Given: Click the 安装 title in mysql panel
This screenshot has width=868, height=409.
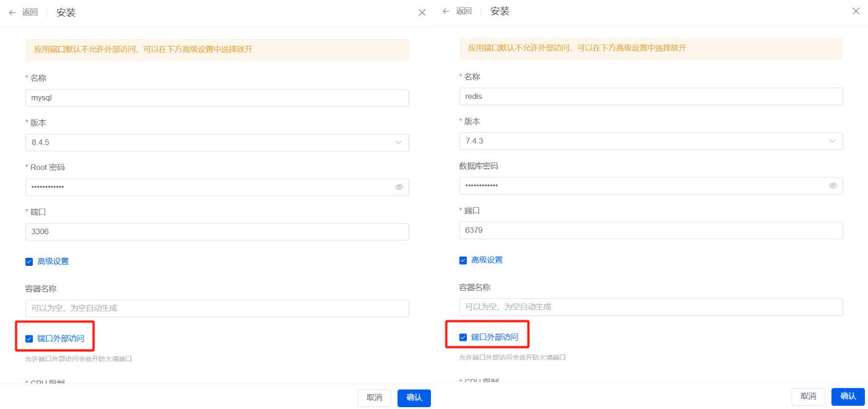Looking at the screenshot, I should pos(66,12).
